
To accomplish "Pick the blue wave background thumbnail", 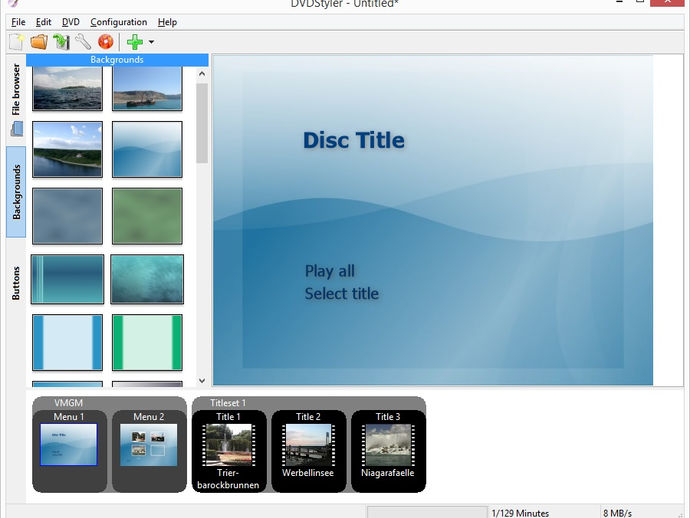I will point(147,150).
